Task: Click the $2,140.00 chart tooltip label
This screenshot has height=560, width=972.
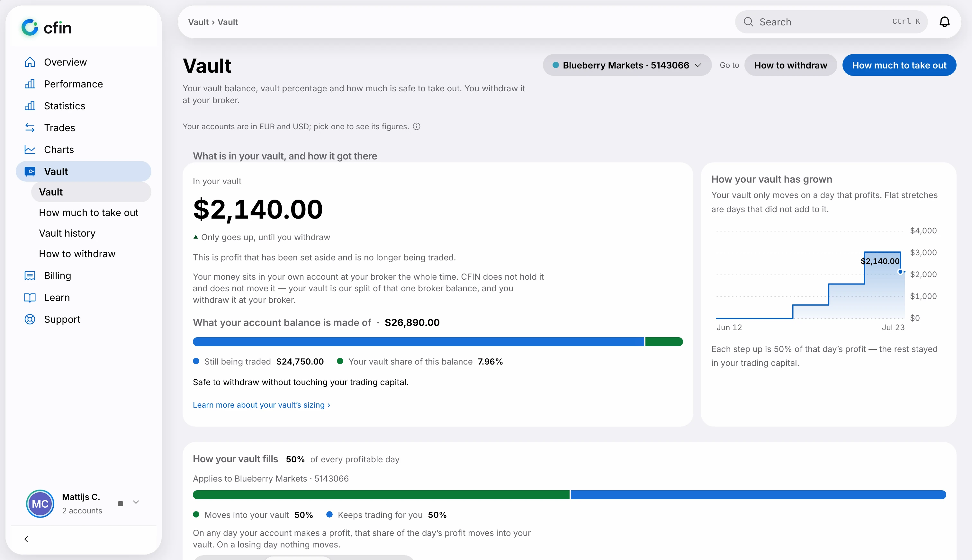Action: [880, 261]
